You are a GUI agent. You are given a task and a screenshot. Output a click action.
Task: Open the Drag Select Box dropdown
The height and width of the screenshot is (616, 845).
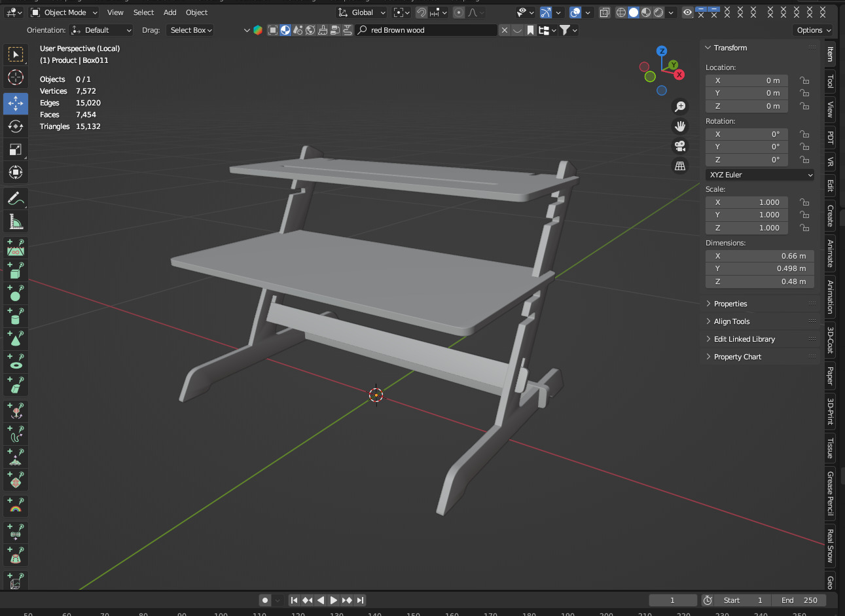189,30
